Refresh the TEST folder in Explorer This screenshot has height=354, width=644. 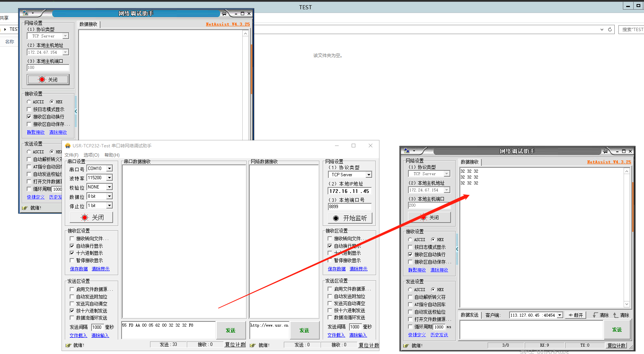point(610,30)
